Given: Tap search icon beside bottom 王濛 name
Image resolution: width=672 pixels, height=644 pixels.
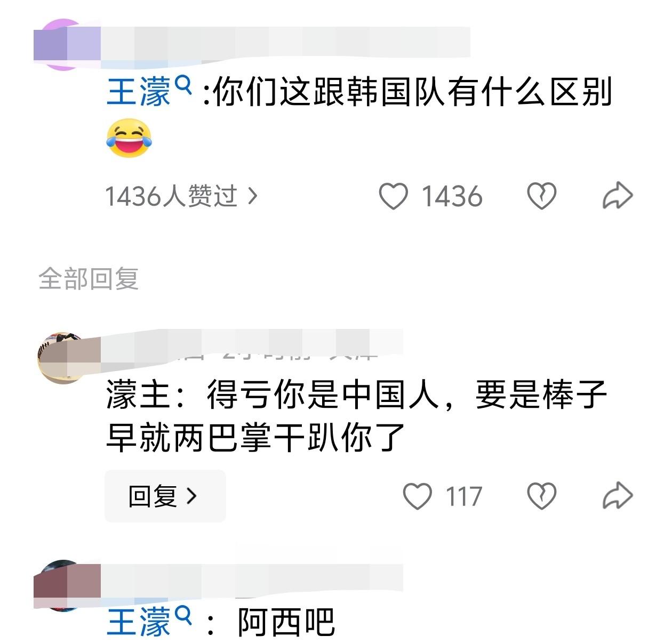Looking at the screenshot, I should click(x=183, y=615).
